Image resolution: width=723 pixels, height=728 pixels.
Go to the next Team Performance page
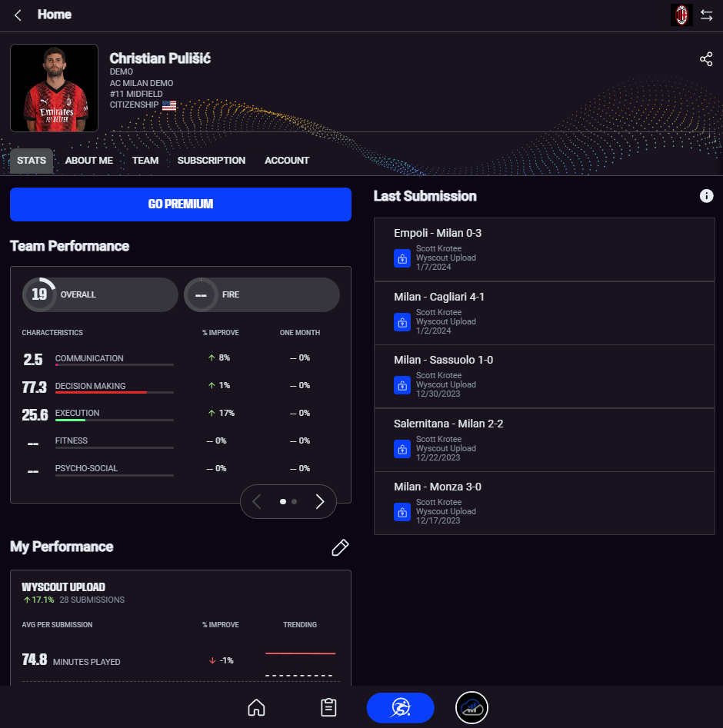click(x=320, y=501)
